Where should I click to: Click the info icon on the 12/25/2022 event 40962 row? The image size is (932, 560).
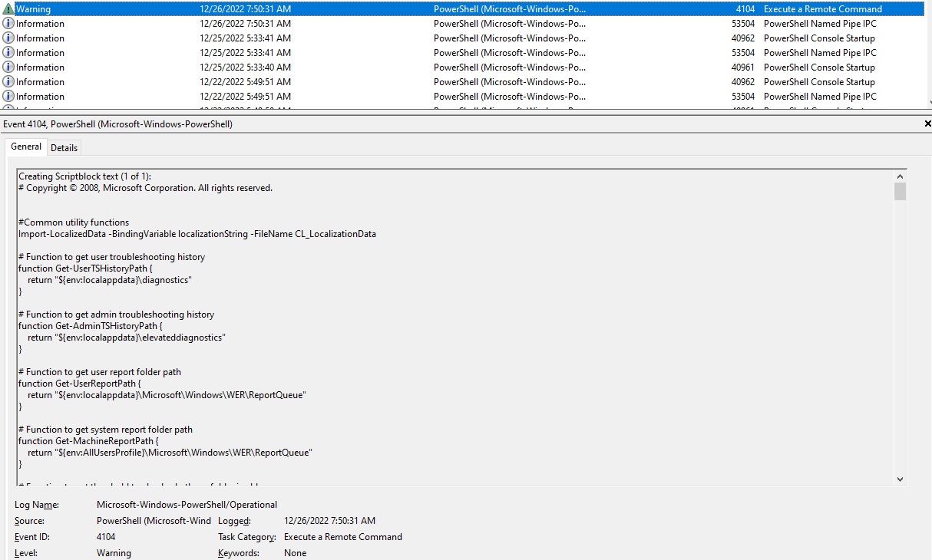click(x=8, y=38)
